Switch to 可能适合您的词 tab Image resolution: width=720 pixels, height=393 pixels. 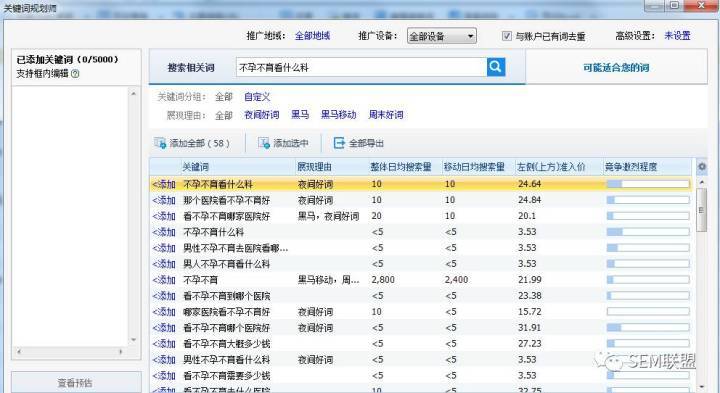tap(616, 67)
